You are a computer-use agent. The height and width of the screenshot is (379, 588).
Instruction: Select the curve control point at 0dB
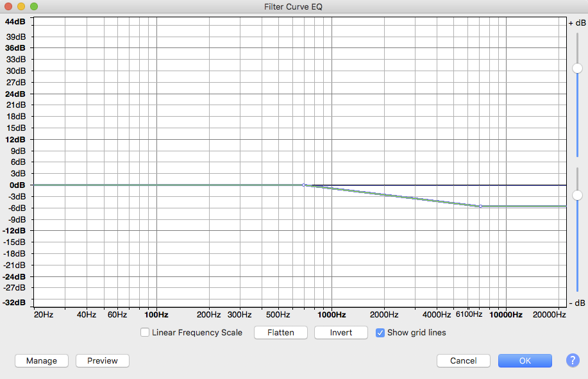(304, 185)
